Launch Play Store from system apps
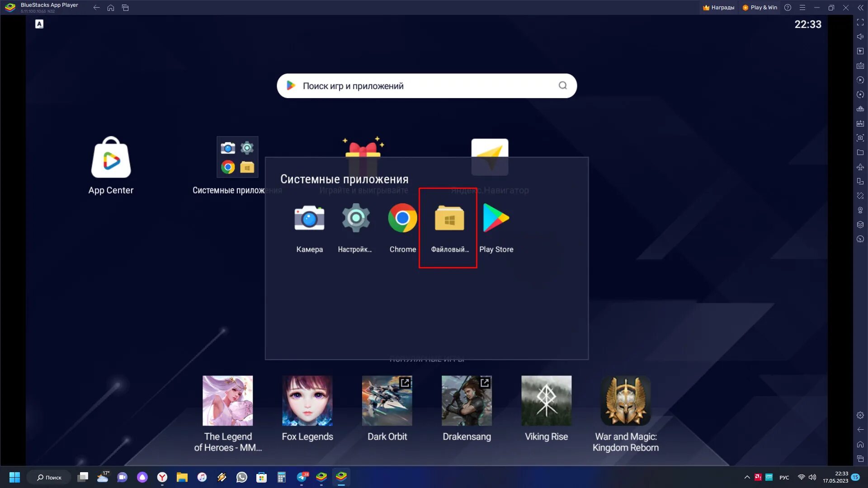This screenshot has height=488, width=868. (496, 219)
